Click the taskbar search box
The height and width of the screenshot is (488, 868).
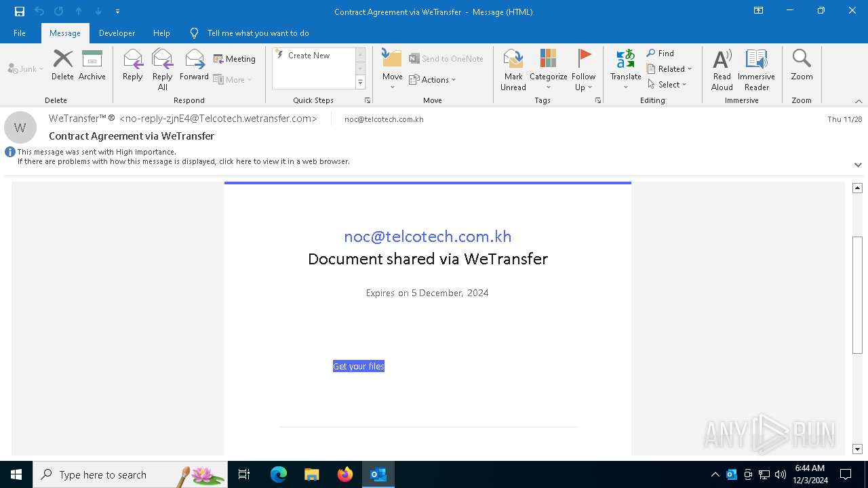pos(130,474)
